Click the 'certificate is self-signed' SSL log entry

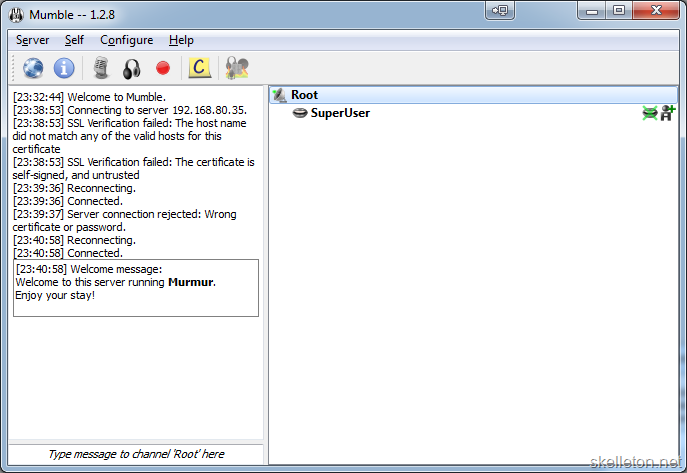click(x=133, y=168)
